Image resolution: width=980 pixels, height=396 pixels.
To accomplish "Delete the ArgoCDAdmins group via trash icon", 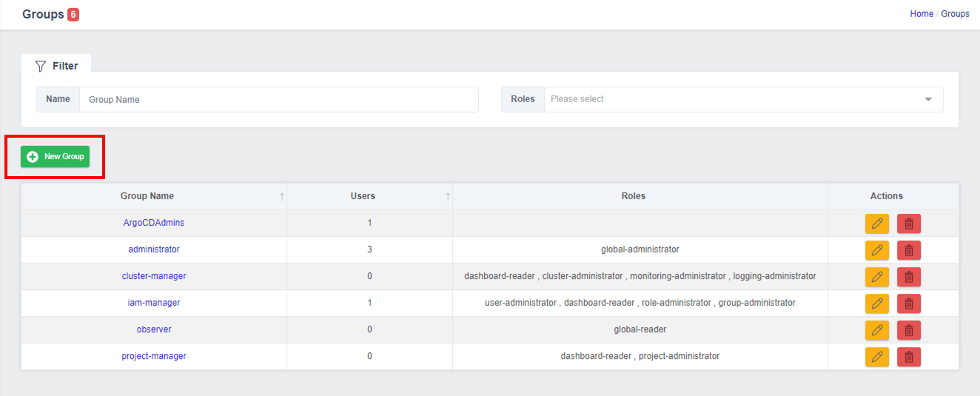I will click(909, 224).
